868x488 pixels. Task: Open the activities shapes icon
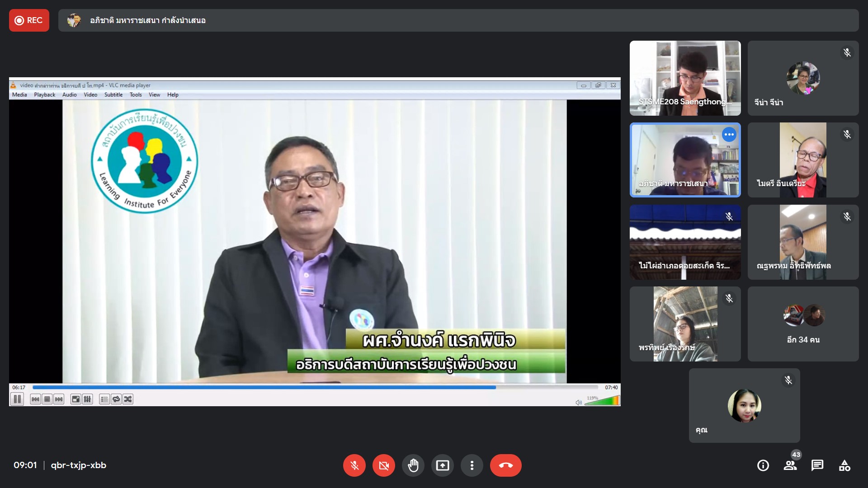(x=844, y=465)
